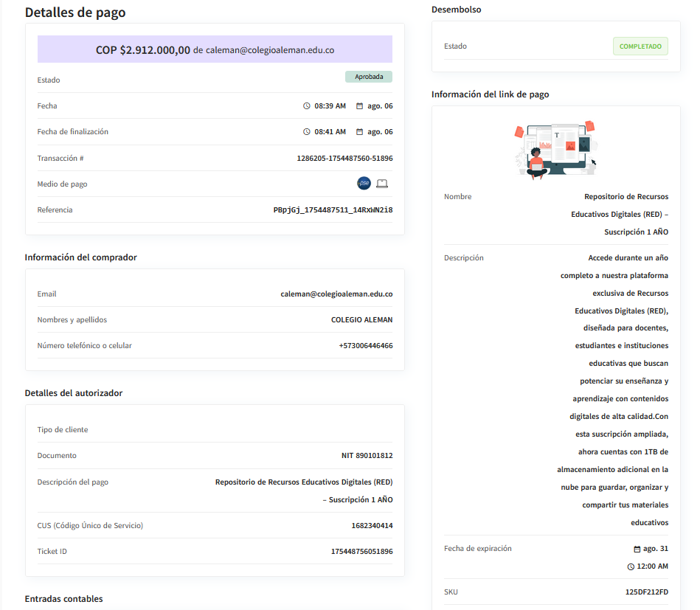The height and width of the screenshot is (610, 700).
Task: Click the clock icon beside 08:41 AM
Action: (307, 132)
